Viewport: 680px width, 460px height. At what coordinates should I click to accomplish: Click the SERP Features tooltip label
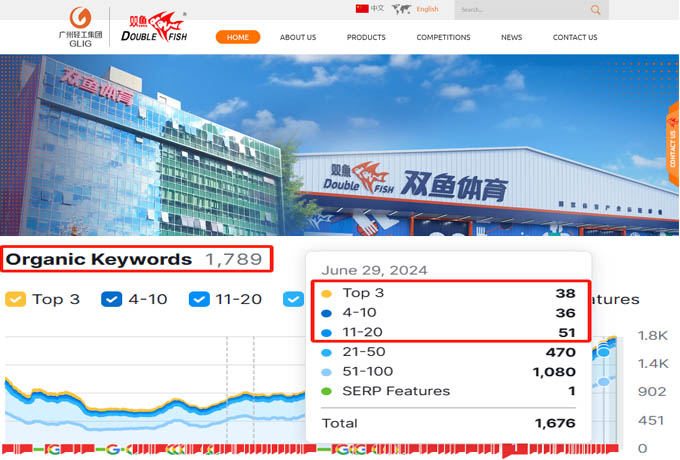pos(396,391)
